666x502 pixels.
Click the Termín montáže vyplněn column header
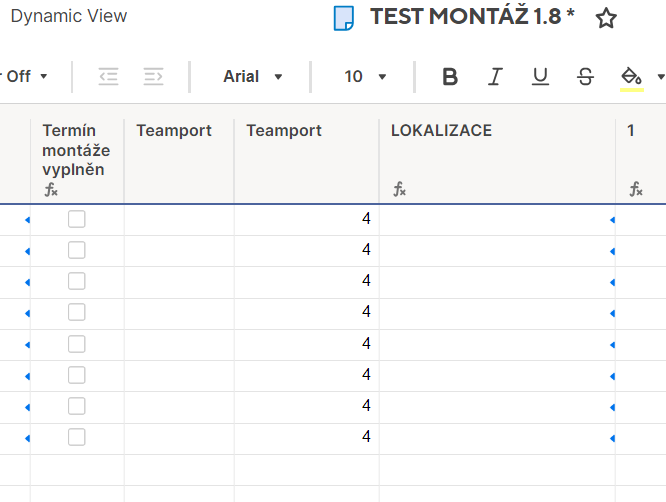pyautogui.click(x=76, y=150)
